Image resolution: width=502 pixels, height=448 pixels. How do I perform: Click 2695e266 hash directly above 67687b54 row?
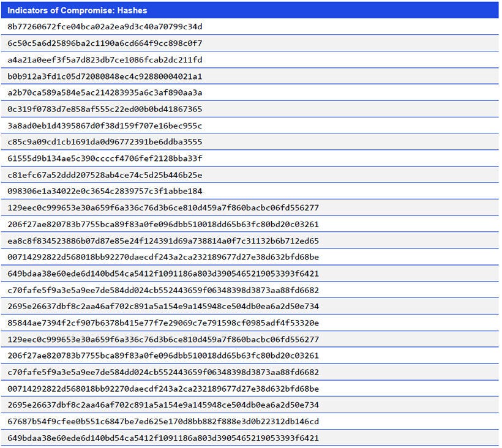click(x=163, y=405)
